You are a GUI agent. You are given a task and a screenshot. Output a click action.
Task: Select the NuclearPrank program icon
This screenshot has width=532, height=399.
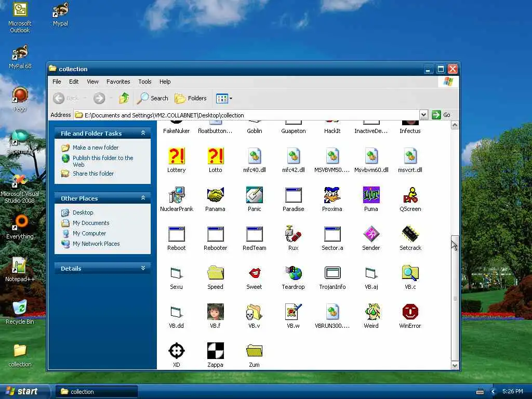tap(177, 195)
